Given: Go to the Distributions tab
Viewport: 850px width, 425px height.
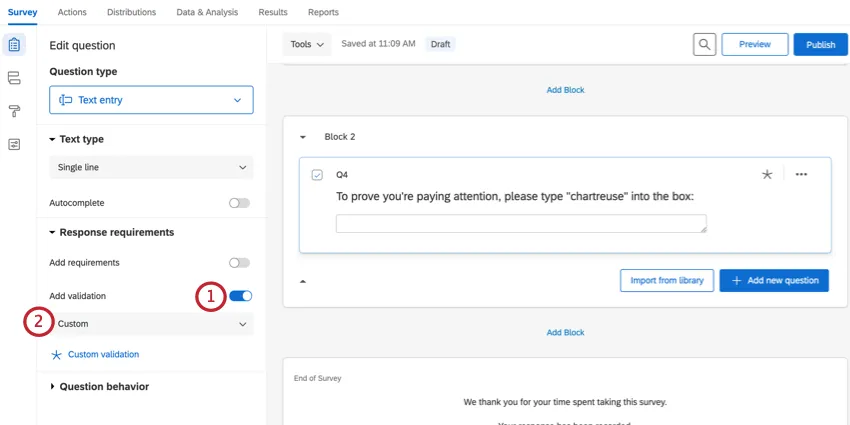Looking at the screenshot, I should click(x=131, y=12).
